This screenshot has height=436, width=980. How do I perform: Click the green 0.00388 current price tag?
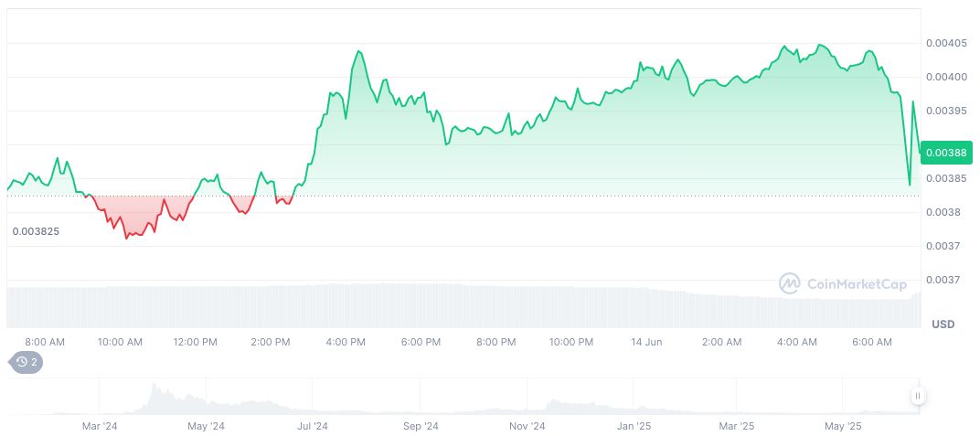pyautogui.click(x=946, y=152)
